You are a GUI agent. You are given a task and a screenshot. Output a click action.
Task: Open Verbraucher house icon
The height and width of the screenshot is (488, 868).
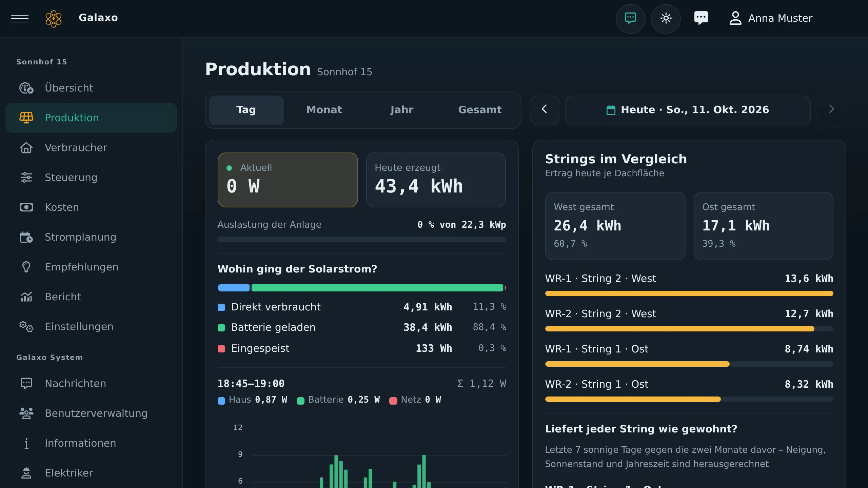(x=26, y=148)
